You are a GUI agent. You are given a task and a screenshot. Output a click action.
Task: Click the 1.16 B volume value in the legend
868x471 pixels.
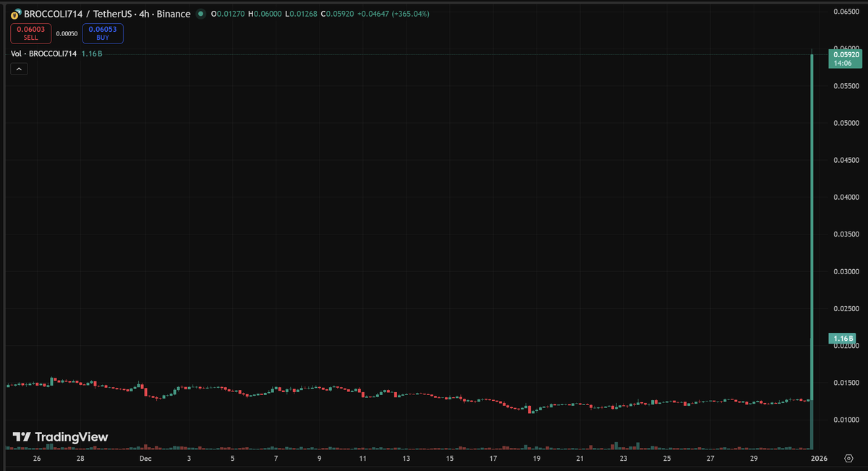click(90, 54)
